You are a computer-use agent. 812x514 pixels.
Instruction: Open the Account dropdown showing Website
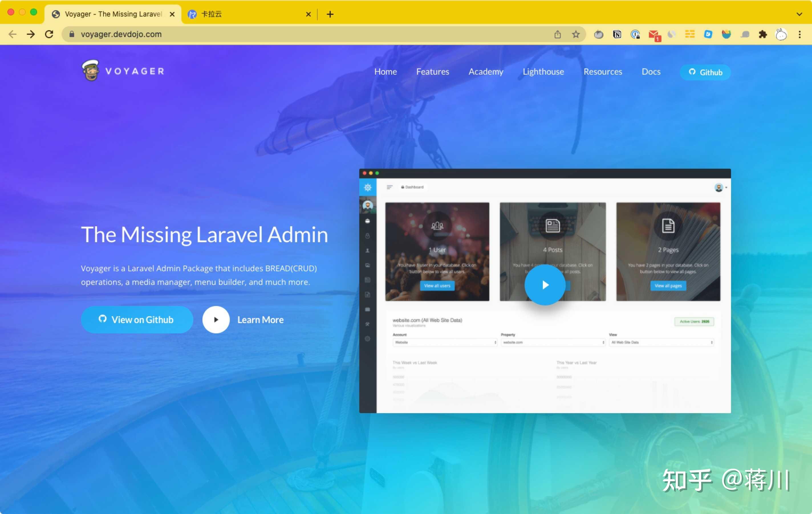pos(444,342)
